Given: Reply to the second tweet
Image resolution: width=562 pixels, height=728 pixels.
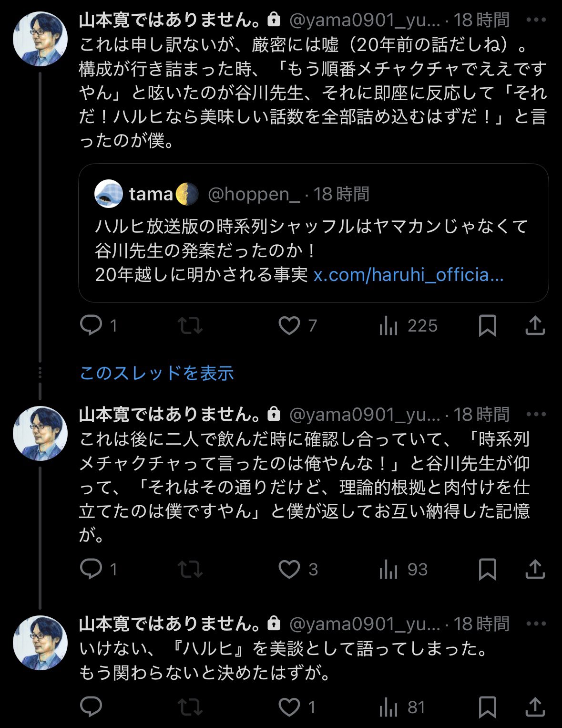Looking at the screenshot, I should [91, 569].
